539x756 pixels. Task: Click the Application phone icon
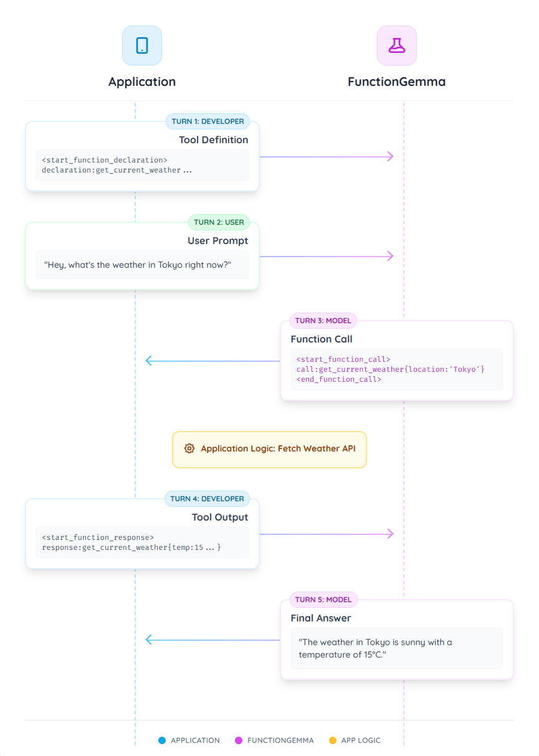pos(142,45)
